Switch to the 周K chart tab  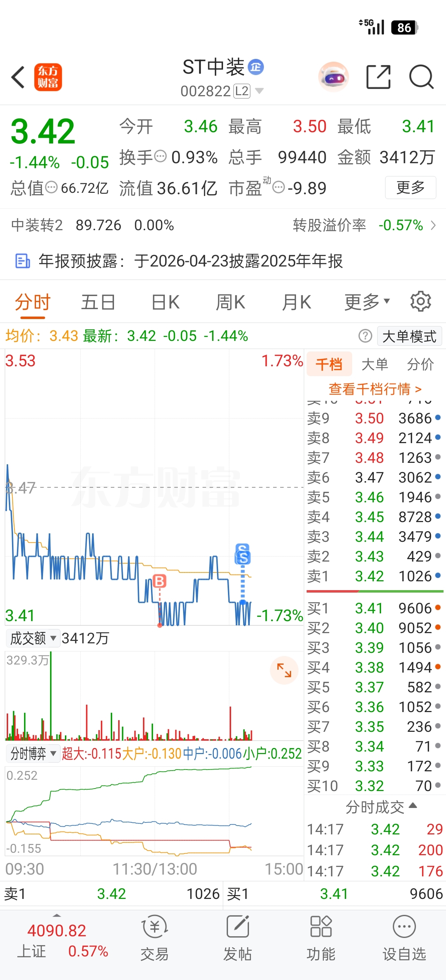[230, 302]
